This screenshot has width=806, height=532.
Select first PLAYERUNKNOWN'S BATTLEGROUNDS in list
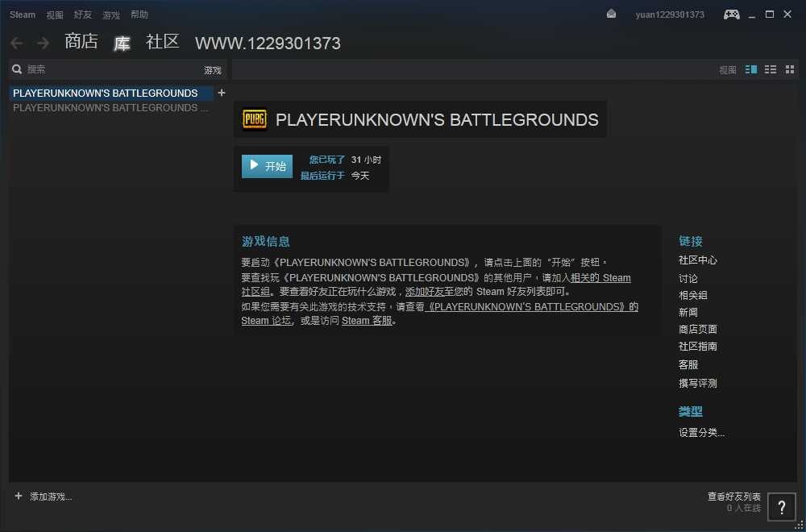point(111,93)
